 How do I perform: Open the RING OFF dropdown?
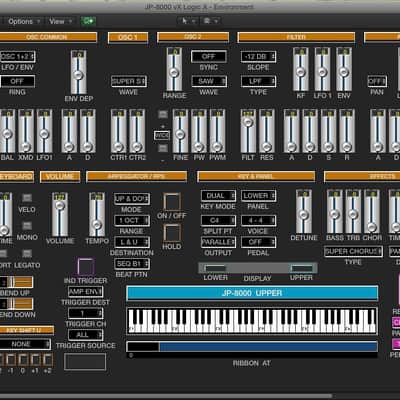17,81
